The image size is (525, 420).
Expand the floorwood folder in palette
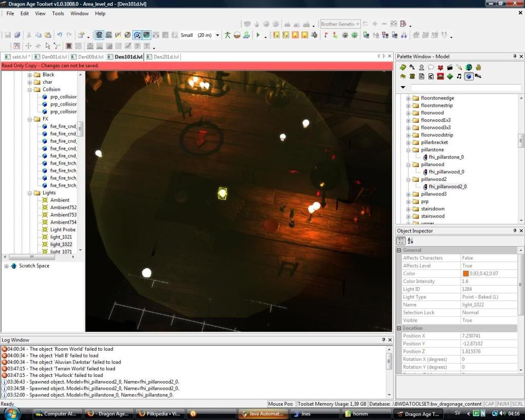click(x=409, y=113)
